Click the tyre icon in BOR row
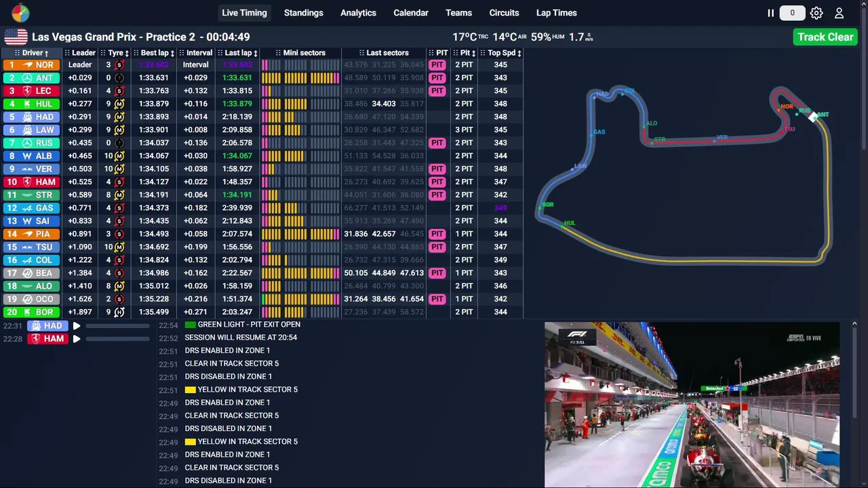 (x=119, y=312)
